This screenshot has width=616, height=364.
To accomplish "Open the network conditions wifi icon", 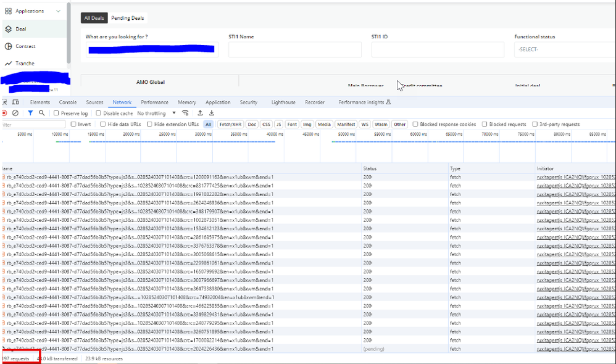I will pyautogui.click(x=185, y=114).
